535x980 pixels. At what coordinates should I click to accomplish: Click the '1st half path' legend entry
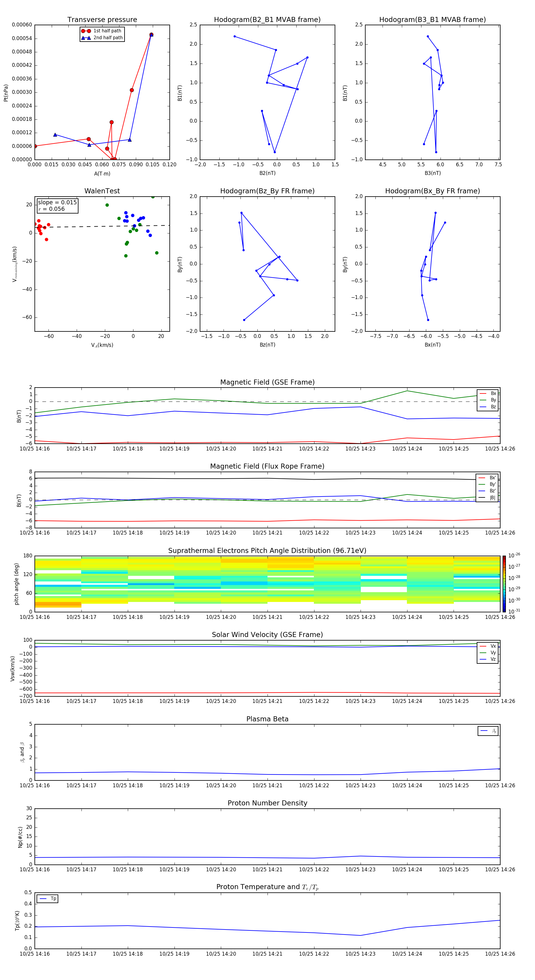[x=101, y=31]
